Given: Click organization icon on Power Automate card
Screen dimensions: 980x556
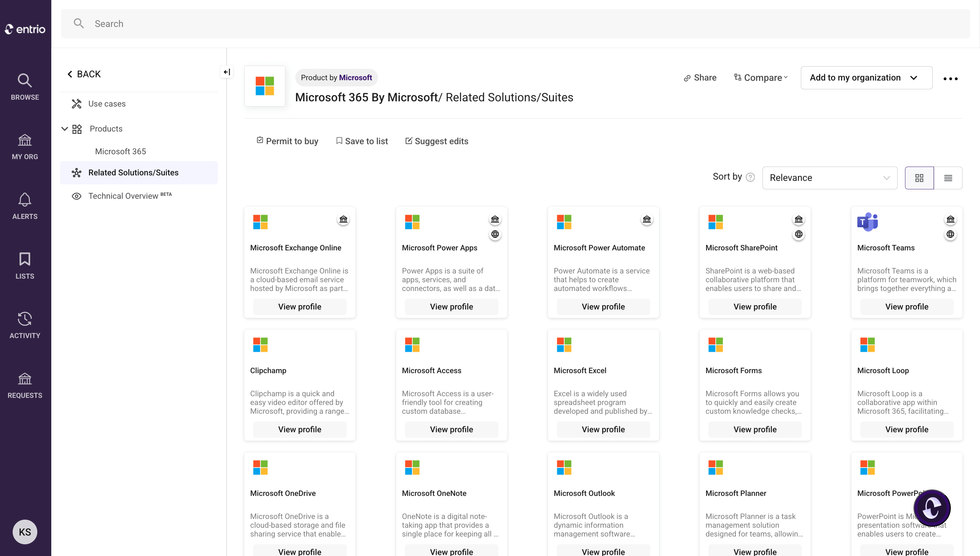Looking at the screenshot, I should click(647, 219).
